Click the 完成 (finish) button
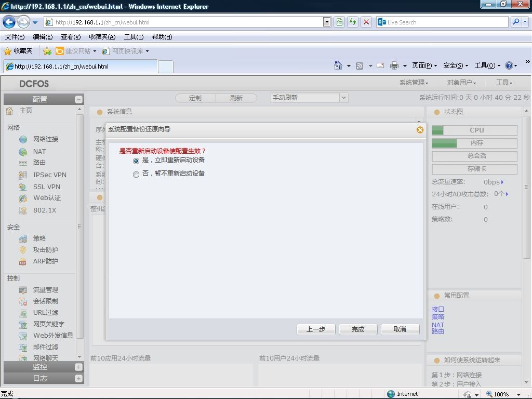 coord(358,329)
